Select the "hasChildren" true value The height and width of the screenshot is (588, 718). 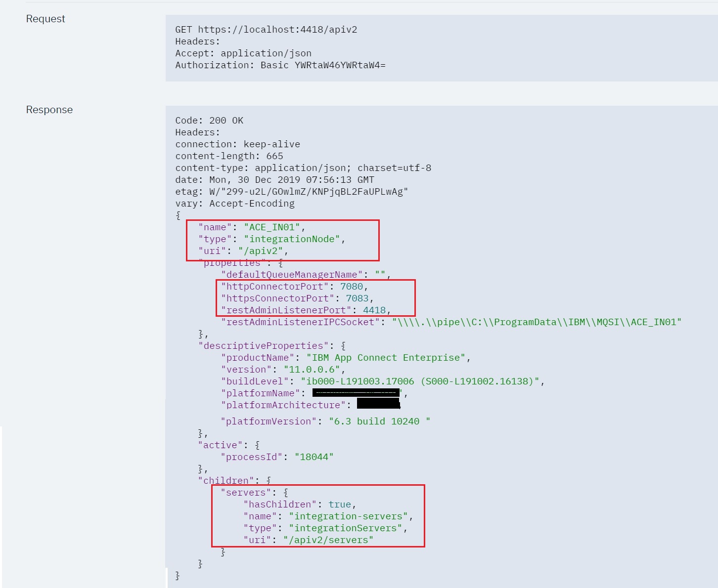[342, 504]
